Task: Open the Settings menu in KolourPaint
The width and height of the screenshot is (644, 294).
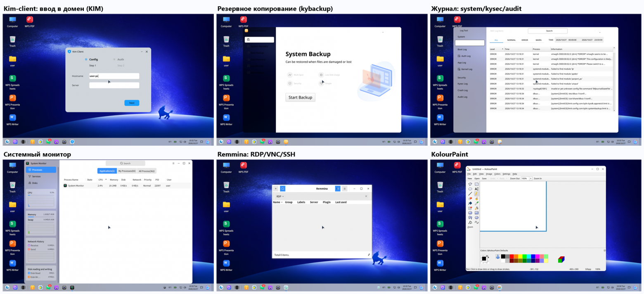Action: 507,174
